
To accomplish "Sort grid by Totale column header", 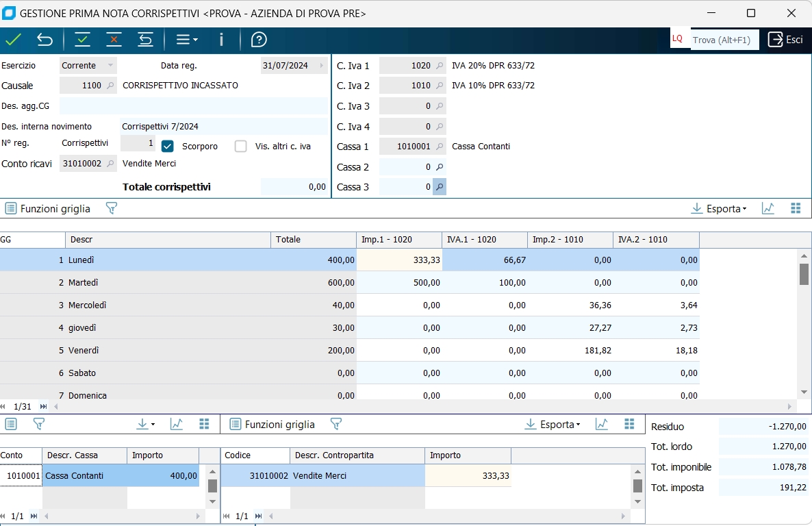I will pyautogui.click(x=313, y=240).
